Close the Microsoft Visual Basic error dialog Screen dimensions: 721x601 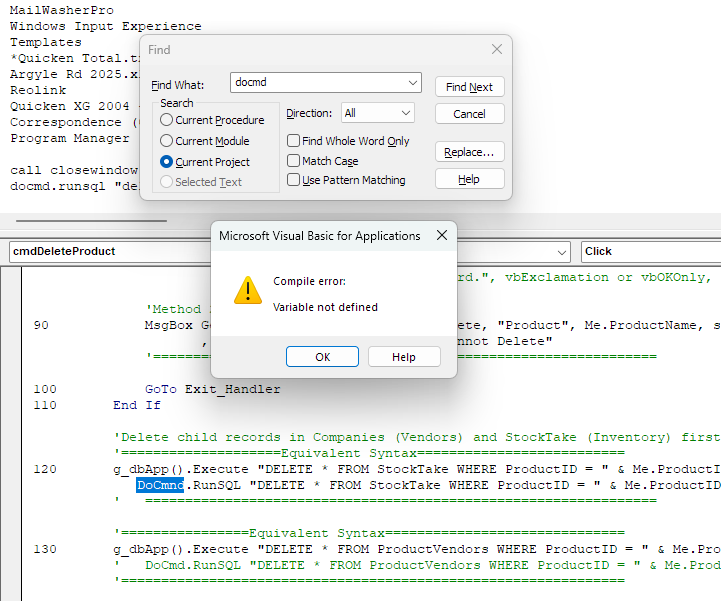442,235
